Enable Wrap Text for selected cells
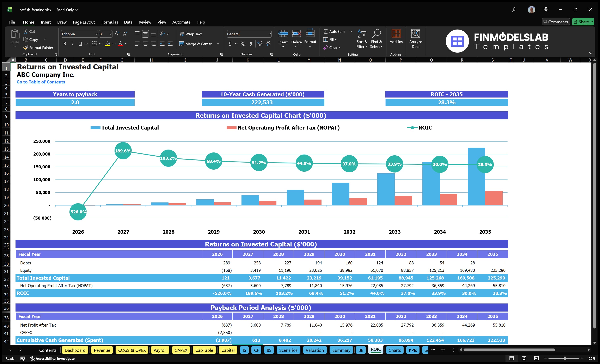 click(x=191, y=34)
